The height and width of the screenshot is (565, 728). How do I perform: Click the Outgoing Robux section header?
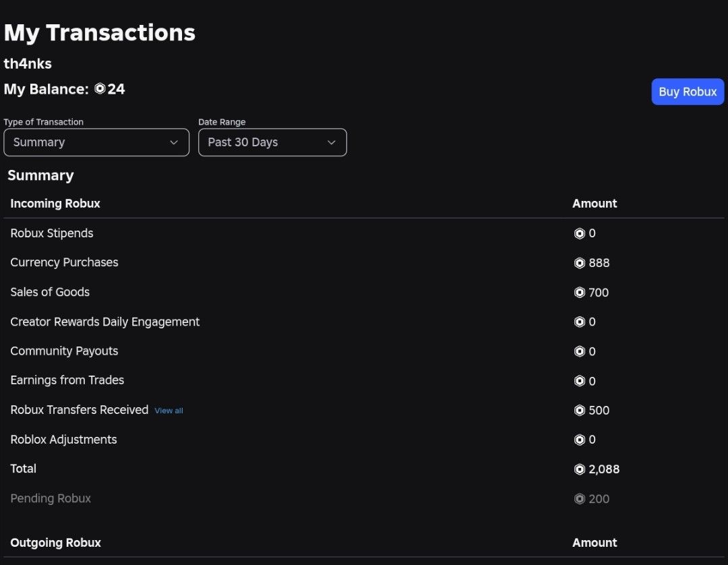tap(55, 543)
